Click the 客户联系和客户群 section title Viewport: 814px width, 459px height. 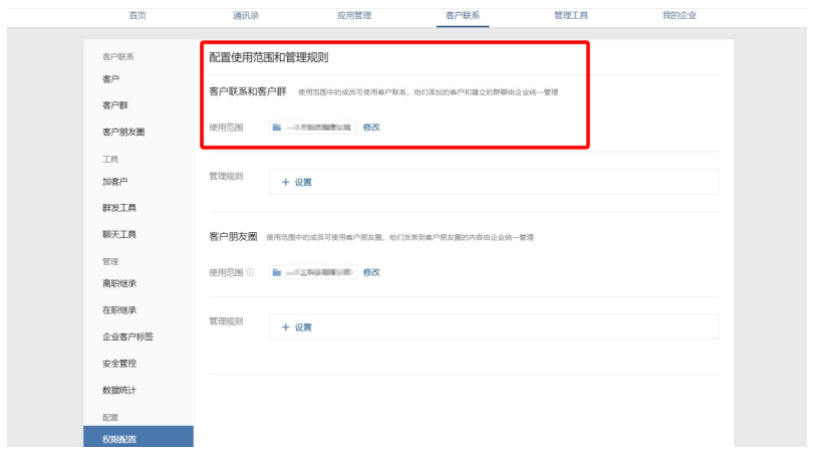coord(248,91)
